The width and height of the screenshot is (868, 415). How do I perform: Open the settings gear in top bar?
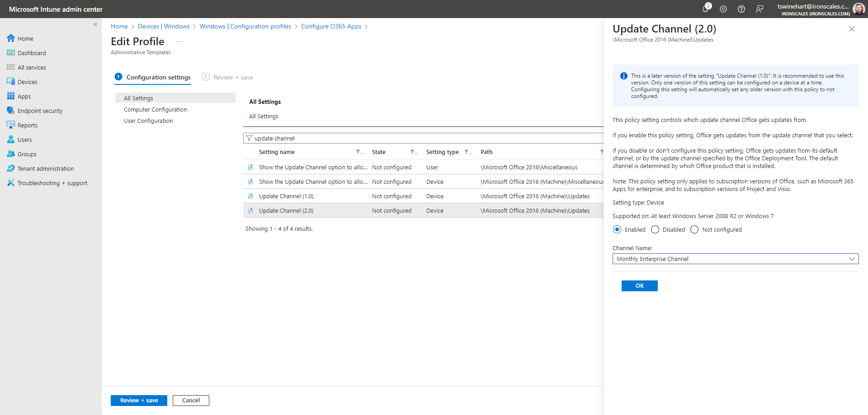pos(723,9)
